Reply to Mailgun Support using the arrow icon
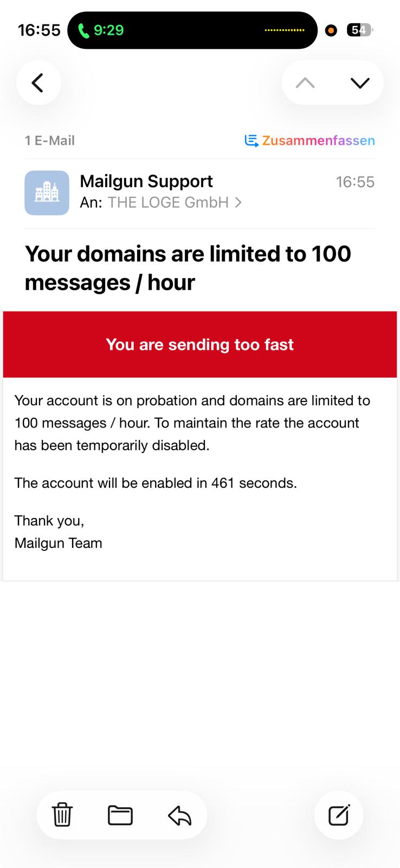The width and height of the screenshot is (400, 868). (179, 815)
